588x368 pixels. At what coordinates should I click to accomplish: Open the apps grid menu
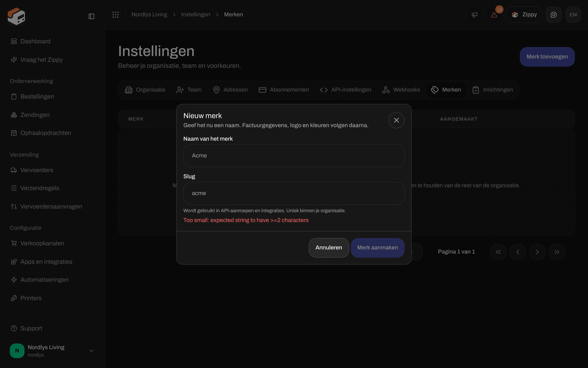pyautogui.click(x=116, y=15)
